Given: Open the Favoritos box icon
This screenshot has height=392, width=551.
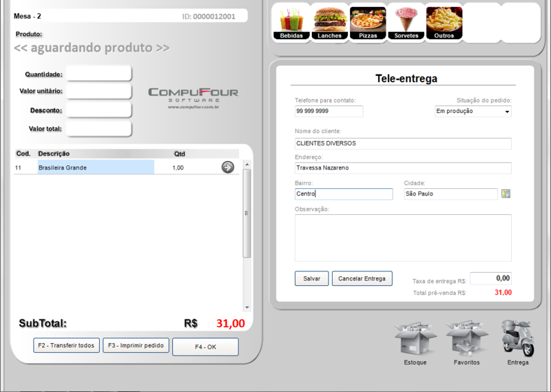Looking at the screenshot, I should click(466, 341).
